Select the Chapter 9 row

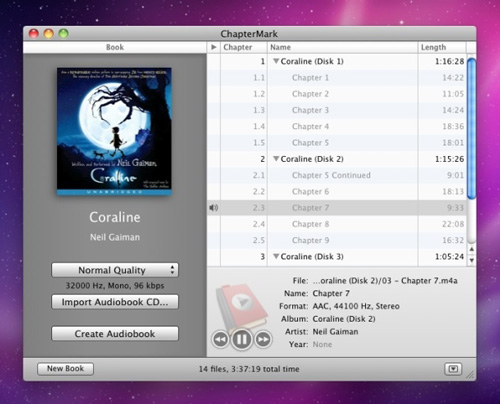pyautogui.click(x=336, y=240)
